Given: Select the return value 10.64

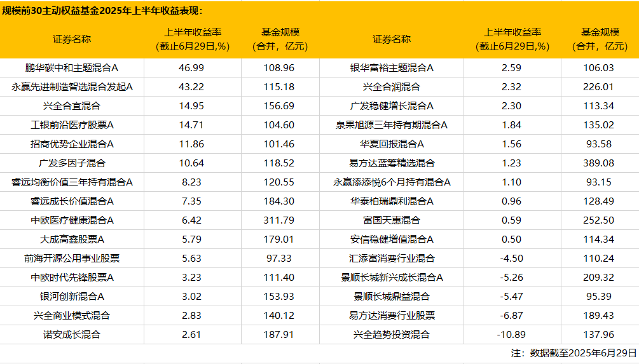Looking at the screenshot, I should pos(191,163).
